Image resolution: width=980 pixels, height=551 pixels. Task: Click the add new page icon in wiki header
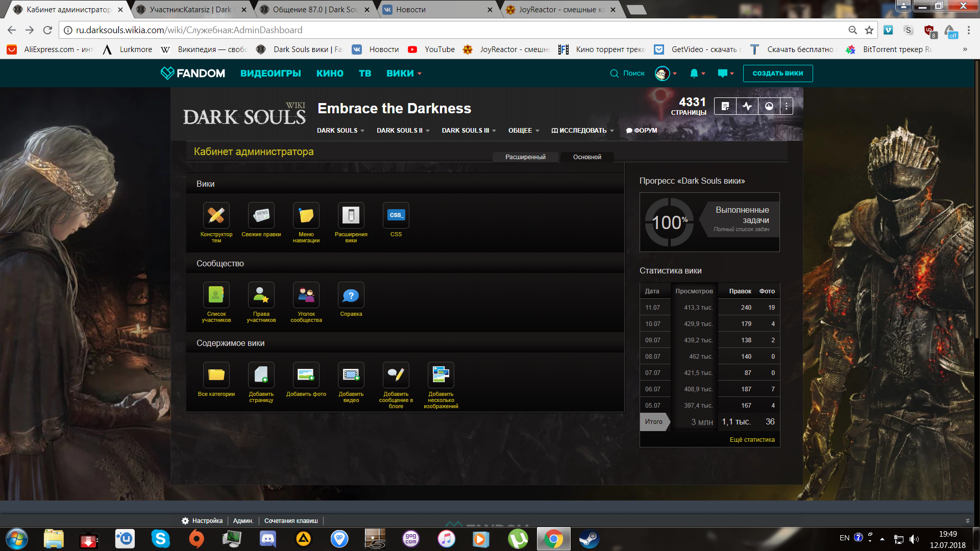click(725, 106)
